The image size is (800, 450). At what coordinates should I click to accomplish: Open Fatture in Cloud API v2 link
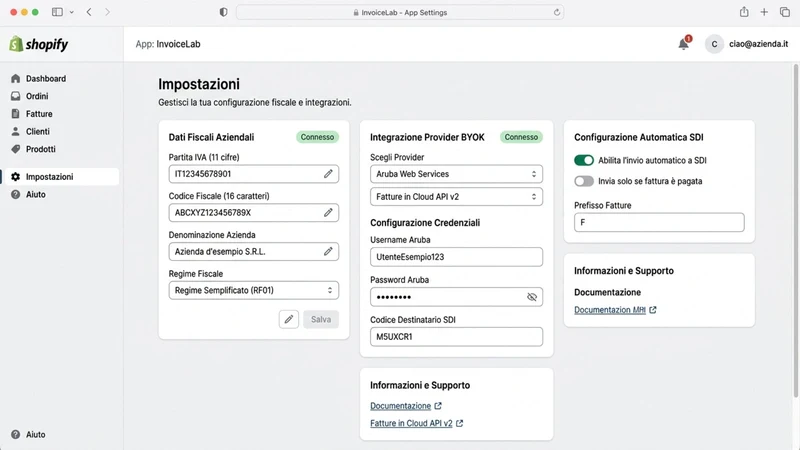(411, 423)
